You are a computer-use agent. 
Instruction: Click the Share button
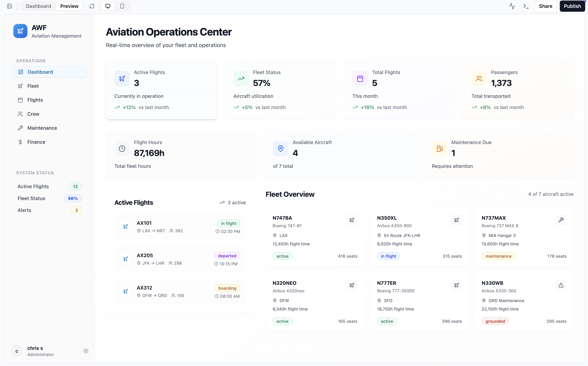[x=545, y=6]
